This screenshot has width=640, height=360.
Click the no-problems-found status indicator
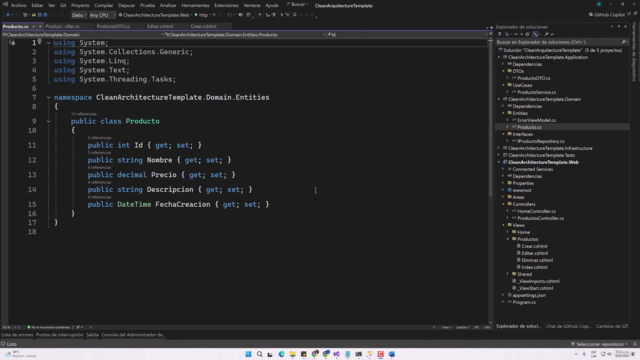click(48, 327)
